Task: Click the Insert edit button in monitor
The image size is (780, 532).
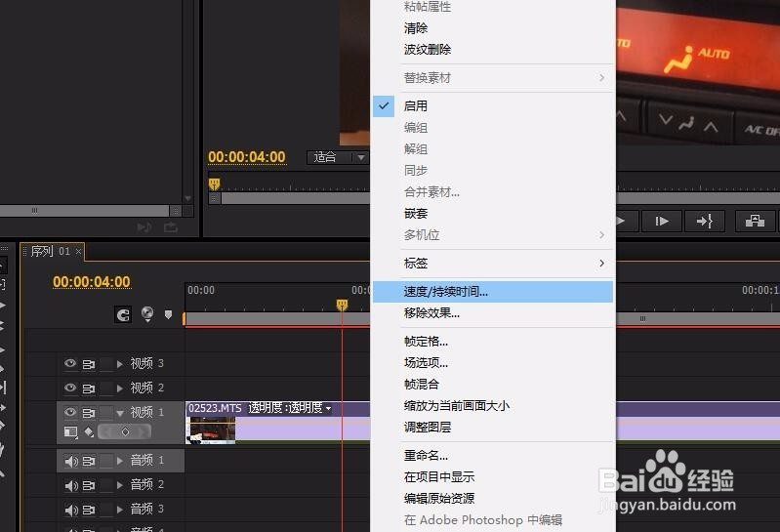Action: 705,221
